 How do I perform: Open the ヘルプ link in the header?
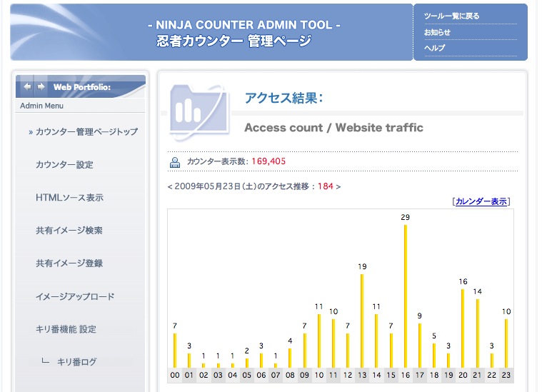coord(434,48)
